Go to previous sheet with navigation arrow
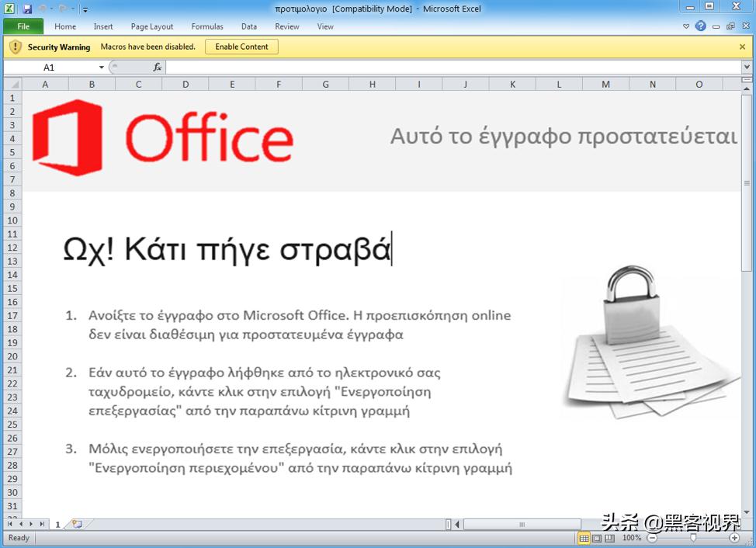Image resolution: width=756 pixels, height=548 pixels. tap(21, 524)
